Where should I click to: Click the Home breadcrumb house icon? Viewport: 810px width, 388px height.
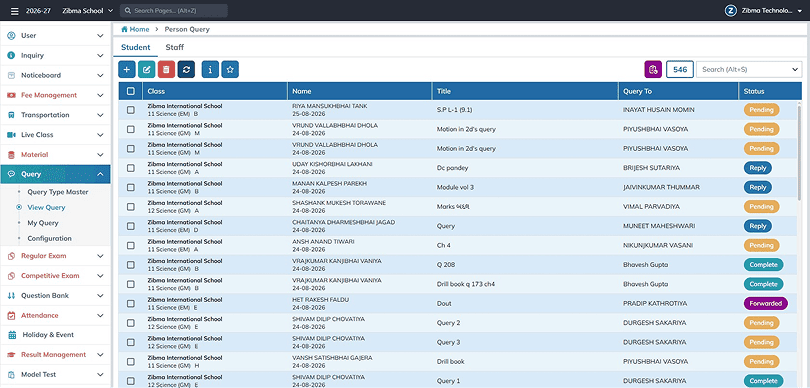pyautogui.click(x=124, y=29)
